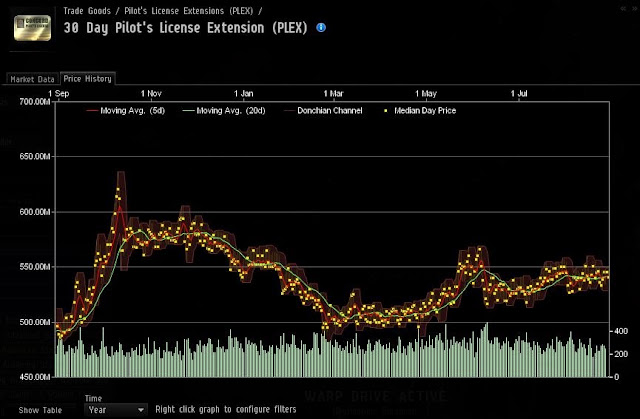
Task: Click the 1 Jan date axis label
Action: coord(244,93)
